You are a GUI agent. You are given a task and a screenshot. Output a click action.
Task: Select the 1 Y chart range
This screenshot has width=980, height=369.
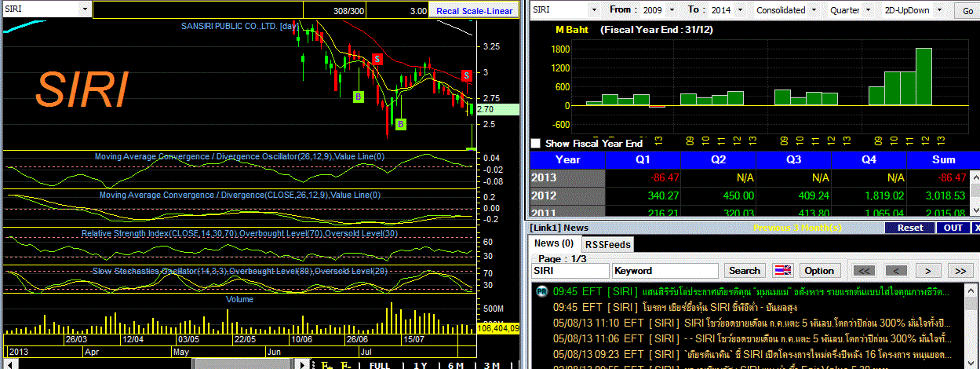pos(420,365)
